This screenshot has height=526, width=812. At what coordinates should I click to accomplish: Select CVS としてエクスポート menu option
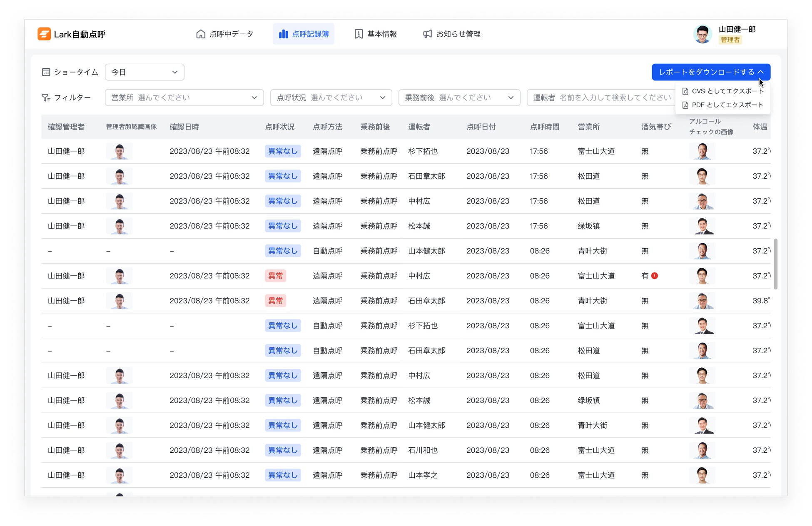[723, 91]
